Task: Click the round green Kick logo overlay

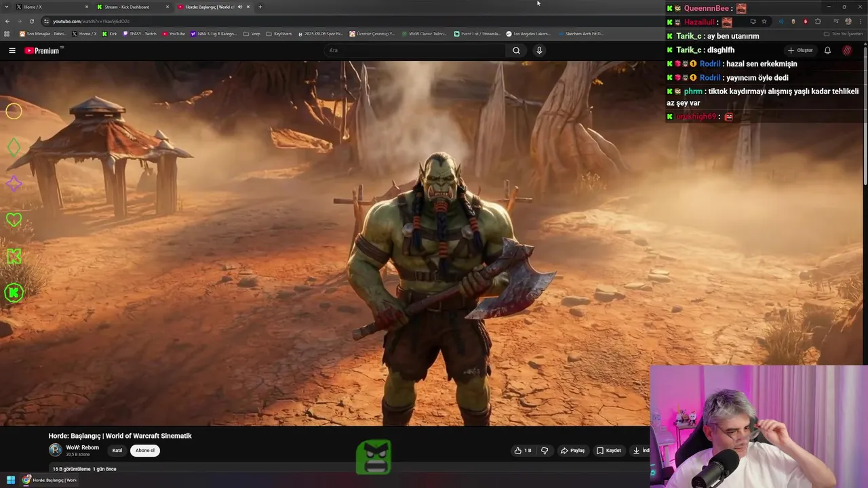Action: point(14,293)
